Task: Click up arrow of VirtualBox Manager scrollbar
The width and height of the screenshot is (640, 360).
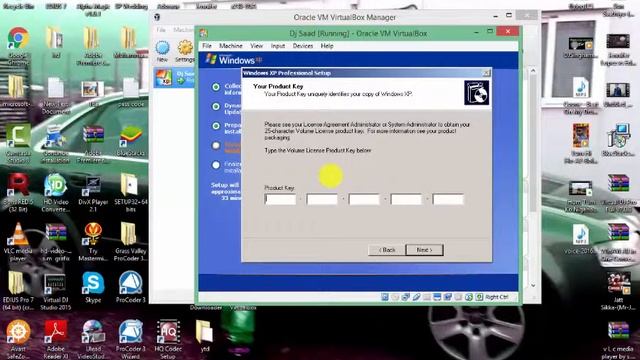Action: coord(533,71)
